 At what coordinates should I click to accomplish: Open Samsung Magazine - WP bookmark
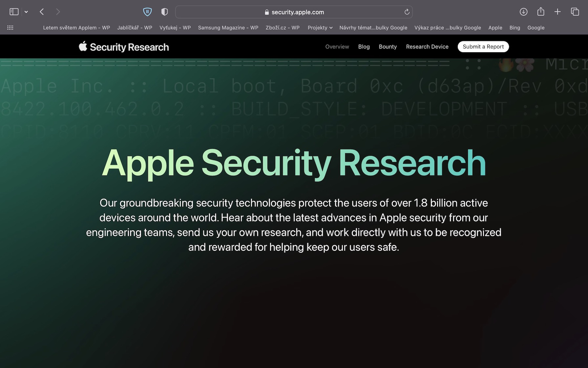pos(228,28)
